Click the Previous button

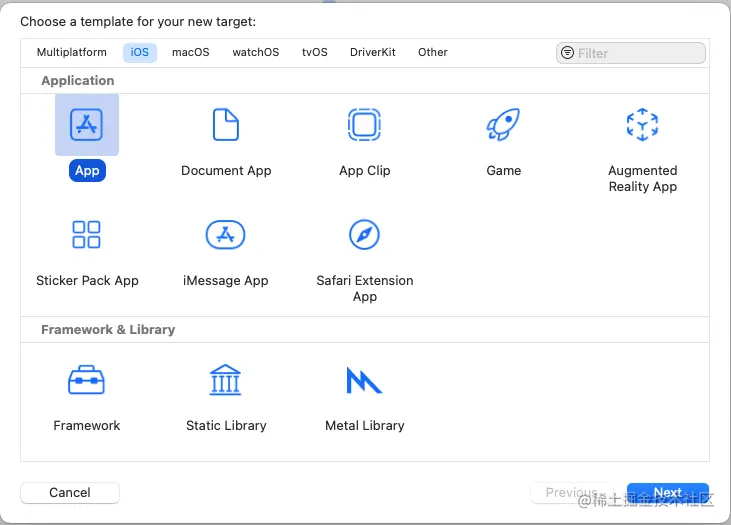(x=572, y=492)
